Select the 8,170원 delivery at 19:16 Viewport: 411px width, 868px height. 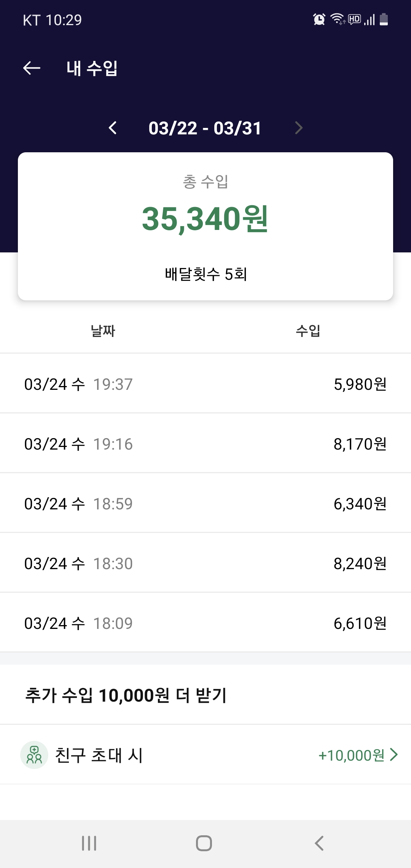205,444
